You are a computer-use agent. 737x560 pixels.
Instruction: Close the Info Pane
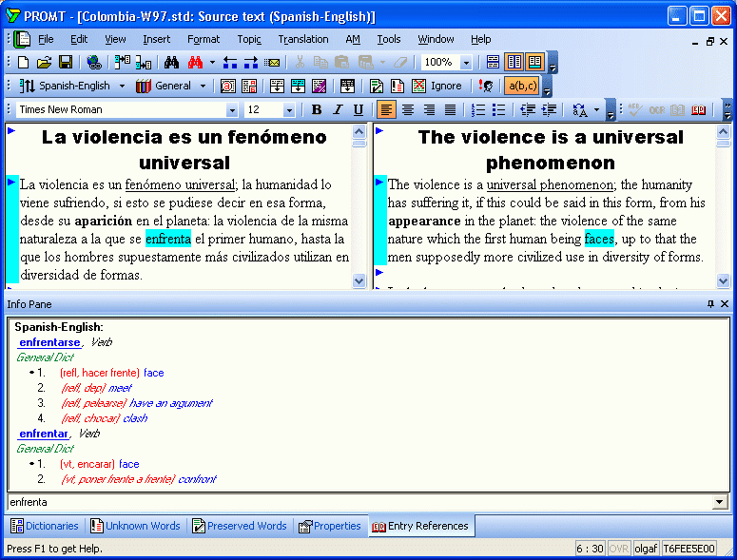725,304
